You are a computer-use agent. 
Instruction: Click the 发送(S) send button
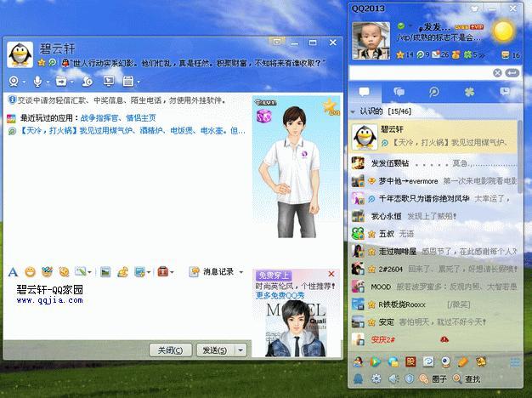tap(212, 350)
